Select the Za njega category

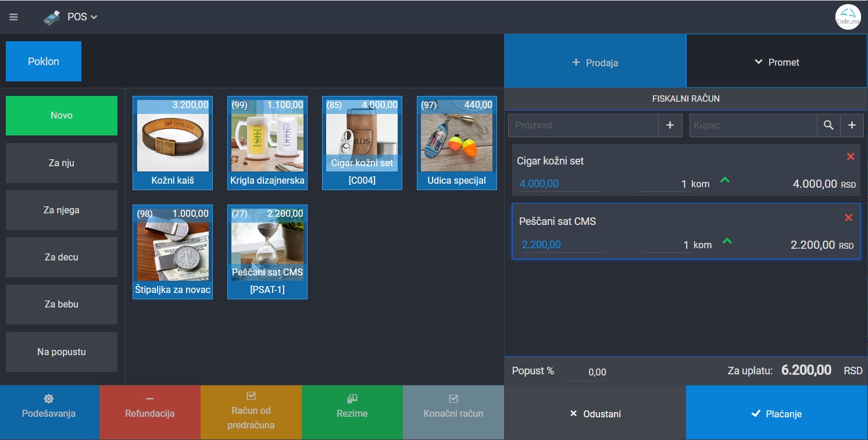point(62,210)
